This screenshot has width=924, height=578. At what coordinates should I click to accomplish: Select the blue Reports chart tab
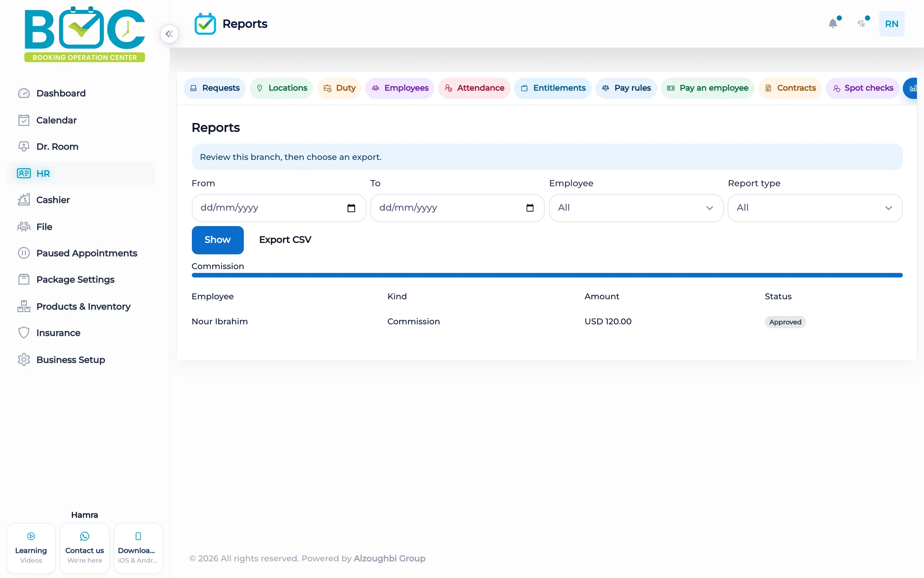pos(911,88)
